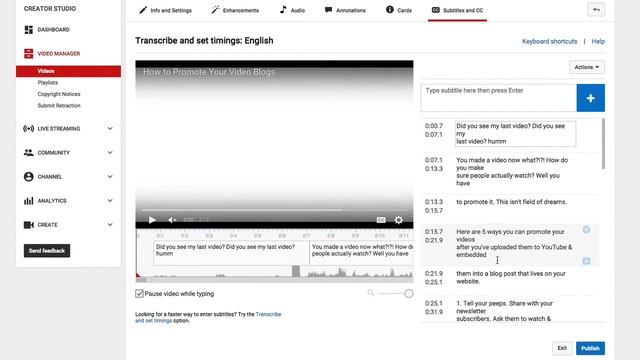The image size is (640, 360).
Task: Click the 'Type subtitle here' input field
Action: point(498,98)
